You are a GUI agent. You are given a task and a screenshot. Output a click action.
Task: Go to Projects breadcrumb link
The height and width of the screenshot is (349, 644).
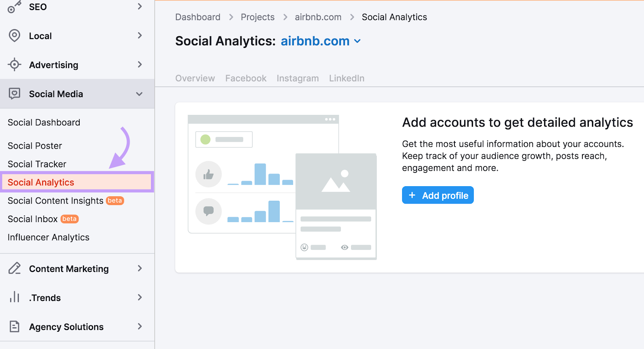[x=258, y=17]
